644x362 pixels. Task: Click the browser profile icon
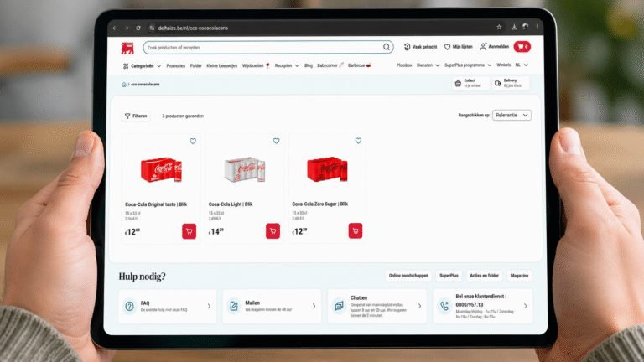point(525,27)
